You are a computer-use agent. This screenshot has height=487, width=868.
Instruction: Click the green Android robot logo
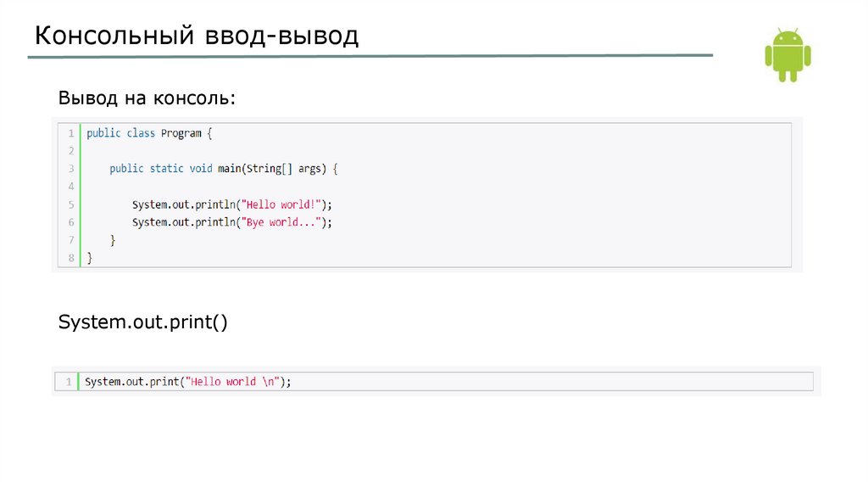click(x=787, y=53)
